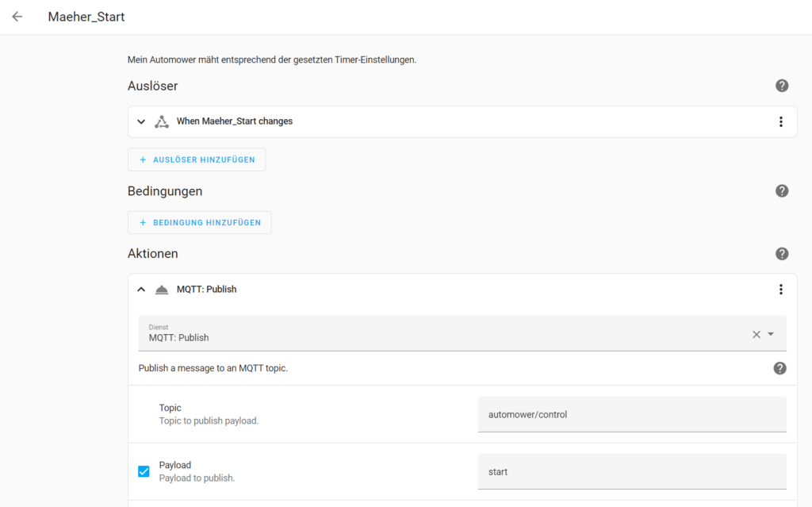Click help icon beside MQTT publish description
This screenshot has height=507, width=812.
point(779,368)
